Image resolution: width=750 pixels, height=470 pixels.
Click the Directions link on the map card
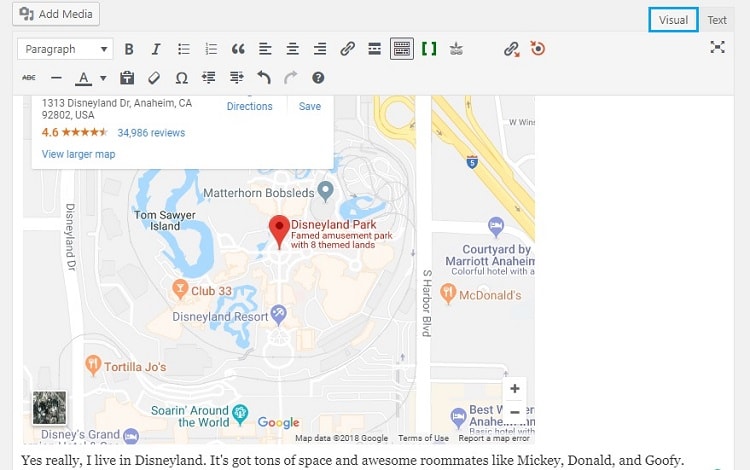[249, 106]
